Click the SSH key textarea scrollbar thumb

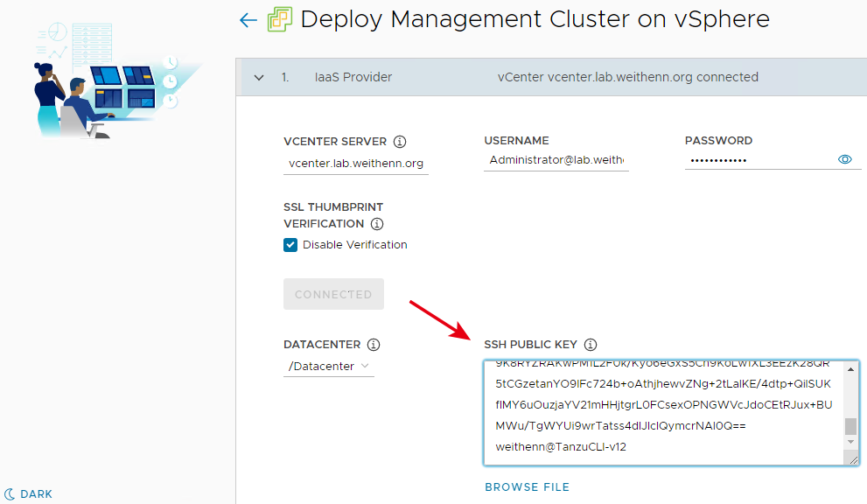tap(851, 426)
